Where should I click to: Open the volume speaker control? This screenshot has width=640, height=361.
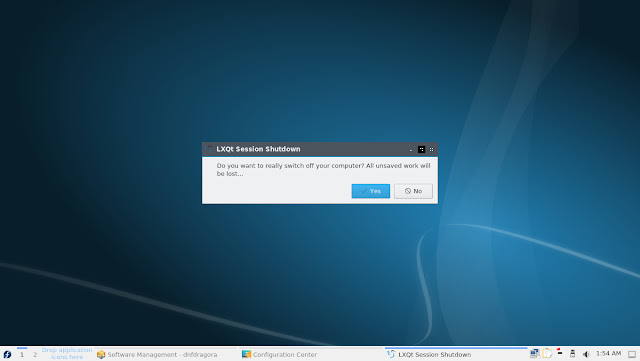tap(586, 354)
